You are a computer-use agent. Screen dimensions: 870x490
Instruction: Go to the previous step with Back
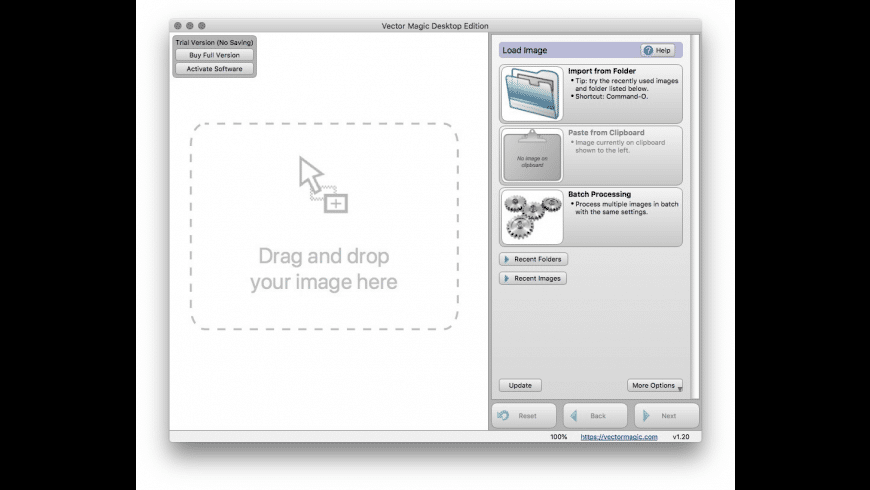tap(595, 416)
